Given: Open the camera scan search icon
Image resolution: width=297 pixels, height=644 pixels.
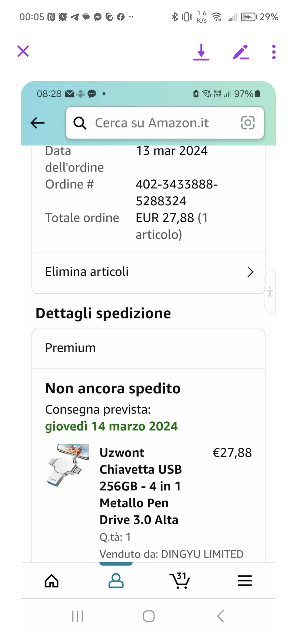Looking at the screenshot, I should coord(248,123).
